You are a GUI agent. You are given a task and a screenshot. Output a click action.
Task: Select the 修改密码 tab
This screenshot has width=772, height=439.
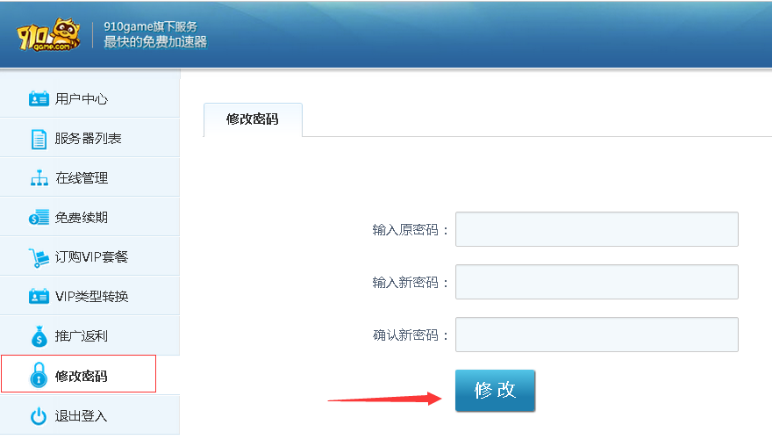pos(252,119)
